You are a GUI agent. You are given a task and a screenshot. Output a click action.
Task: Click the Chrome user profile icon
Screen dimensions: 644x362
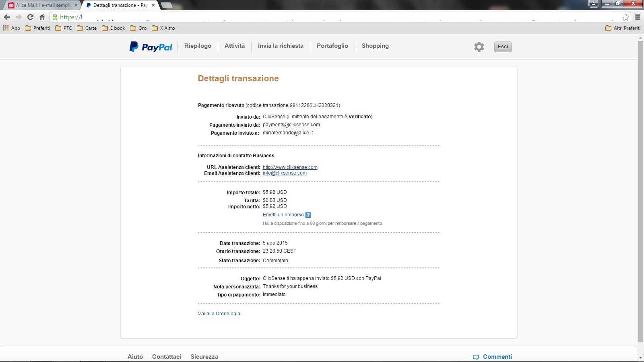593,4
